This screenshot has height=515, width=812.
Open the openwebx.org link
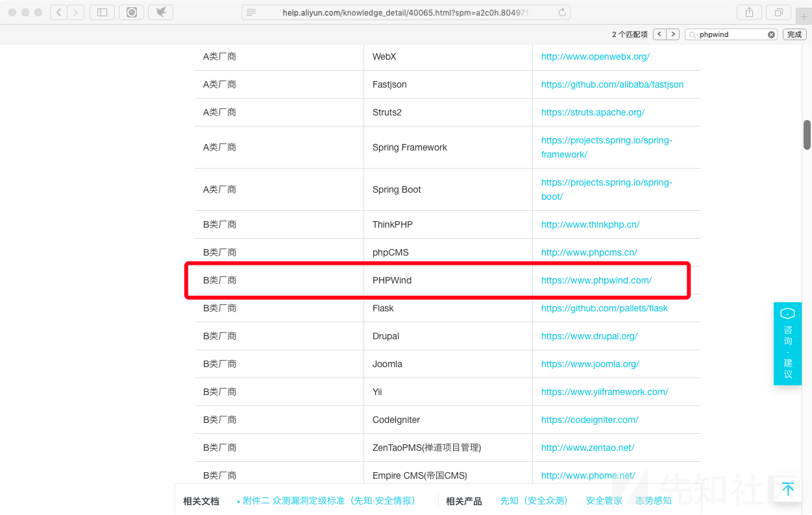595,56
